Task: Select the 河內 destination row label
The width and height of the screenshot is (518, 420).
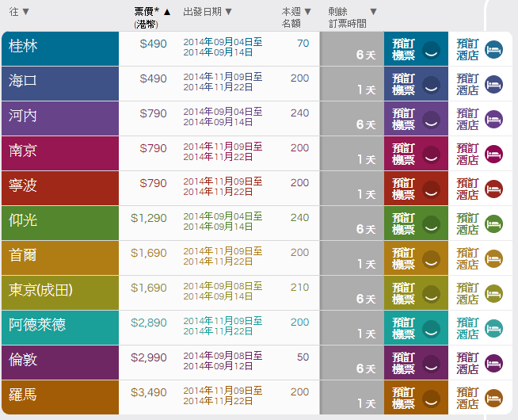Action: tap(24, 116)
